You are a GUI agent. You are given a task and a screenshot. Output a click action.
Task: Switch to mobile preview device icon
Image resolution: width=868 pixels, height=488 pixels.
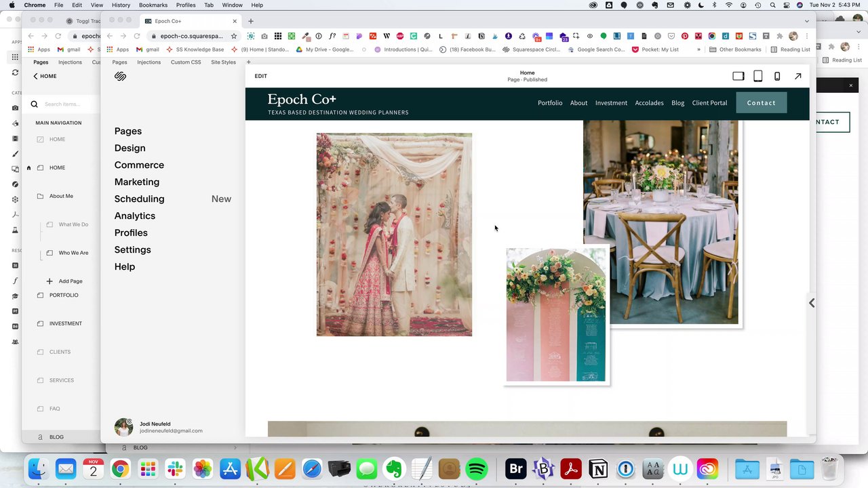pyautogui.click(x=777, y=76)
